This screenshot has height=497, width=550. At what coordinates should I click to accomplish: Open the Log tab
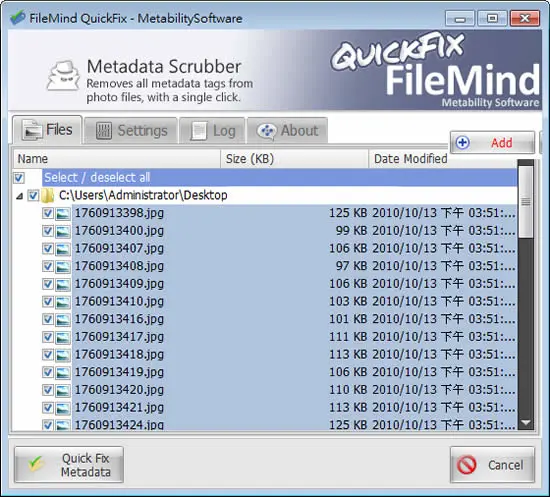pyautogui.click(x=212, y=131)
